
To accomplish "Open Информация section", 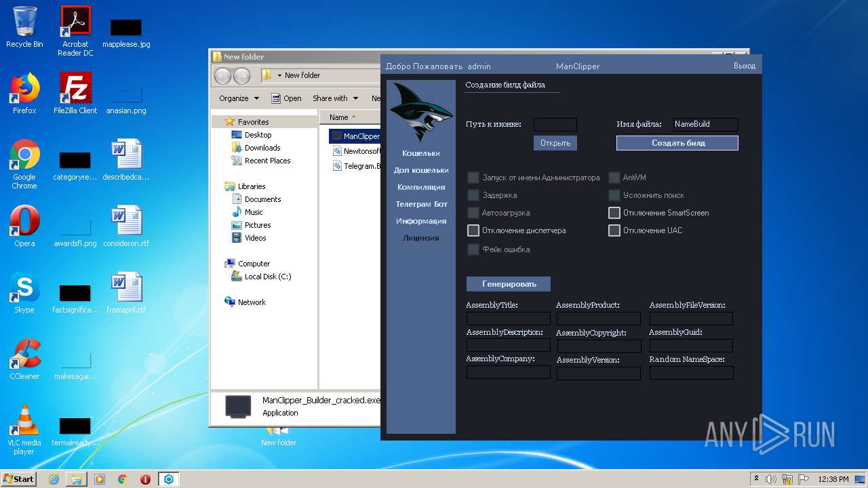I will point(421,221).
